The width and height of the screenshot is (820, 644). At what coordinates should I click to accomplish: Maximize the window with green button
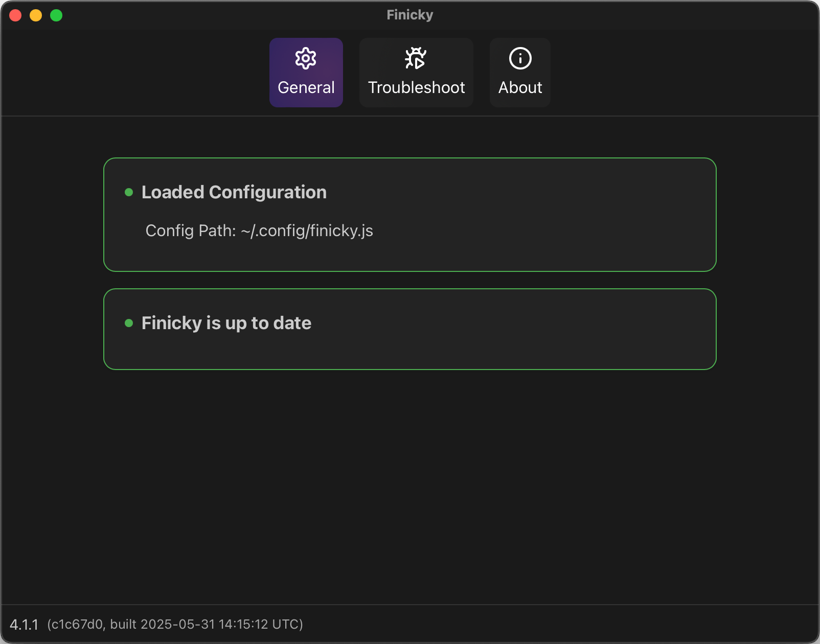56,15
